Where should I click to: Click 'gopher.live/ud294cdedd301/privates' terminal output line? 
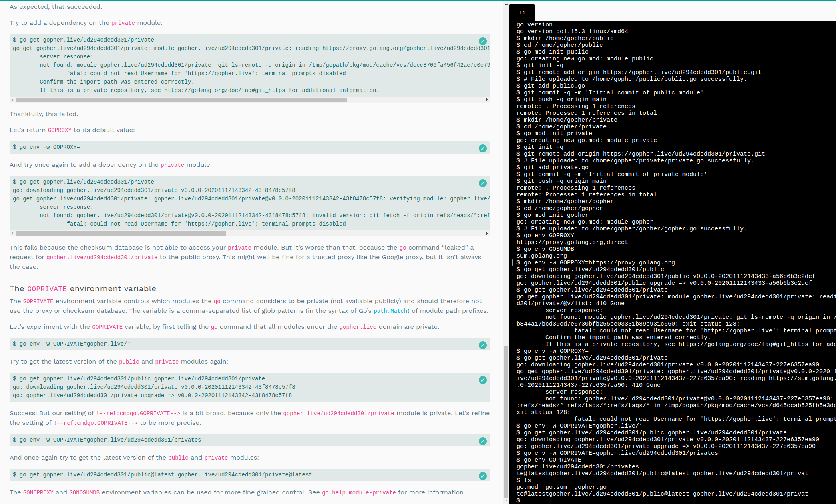578,466
